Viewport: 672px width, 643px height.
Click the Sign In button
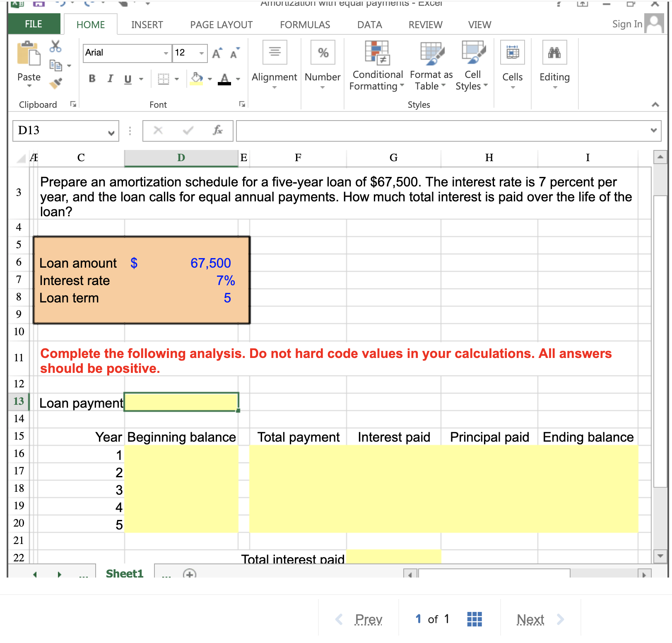[x=626, y=24]
